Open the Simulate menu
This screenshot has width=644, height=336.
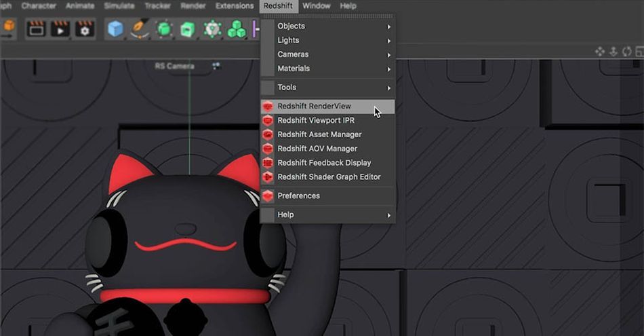pyautogui.click(x=119, y=6)
